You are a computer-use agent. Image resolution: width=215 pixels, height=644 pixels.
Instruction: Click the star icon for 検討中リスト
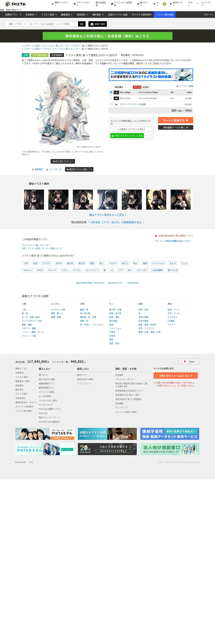[x=171, y=4]
